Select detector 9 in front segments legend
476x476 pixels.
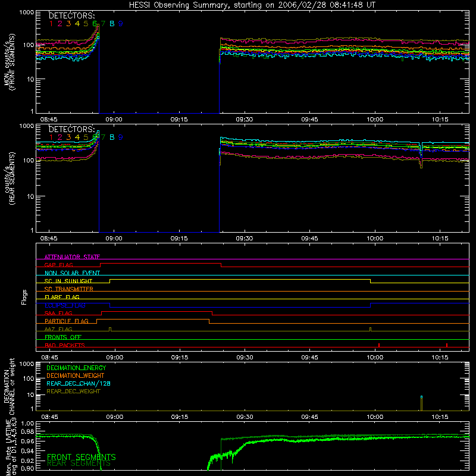tap(121, 24)
